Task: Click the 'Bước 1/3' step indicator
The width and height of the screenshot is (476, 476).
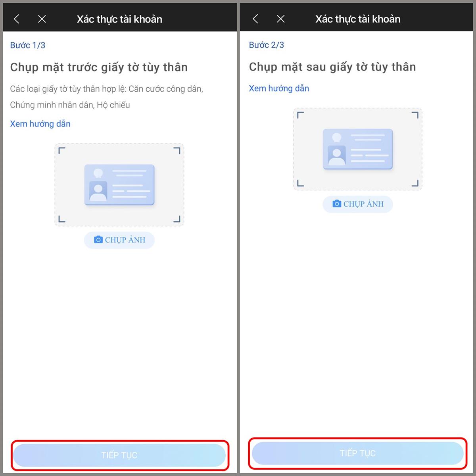Action: (x=28, y=45)
